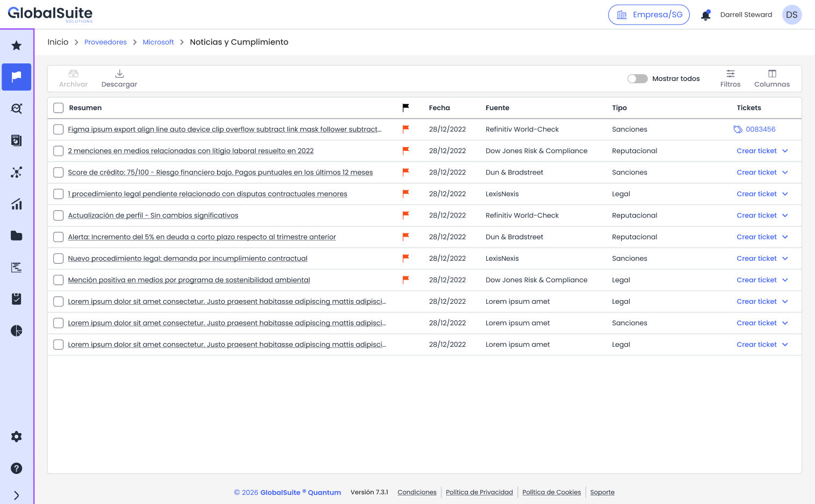Open the Figma ipsum export summary

pyautogui.click(x=225, y=129)
